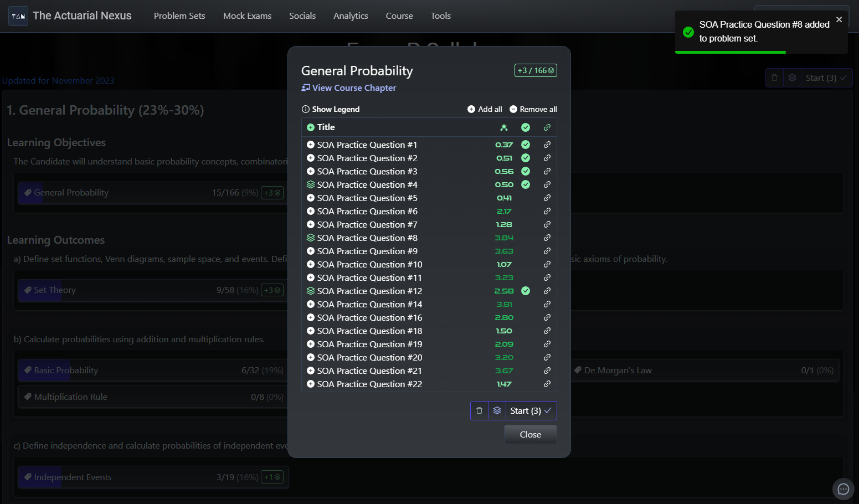Viewport: 859px width, 504px height.
Task: Open Course menu
Action: point(399,16)
